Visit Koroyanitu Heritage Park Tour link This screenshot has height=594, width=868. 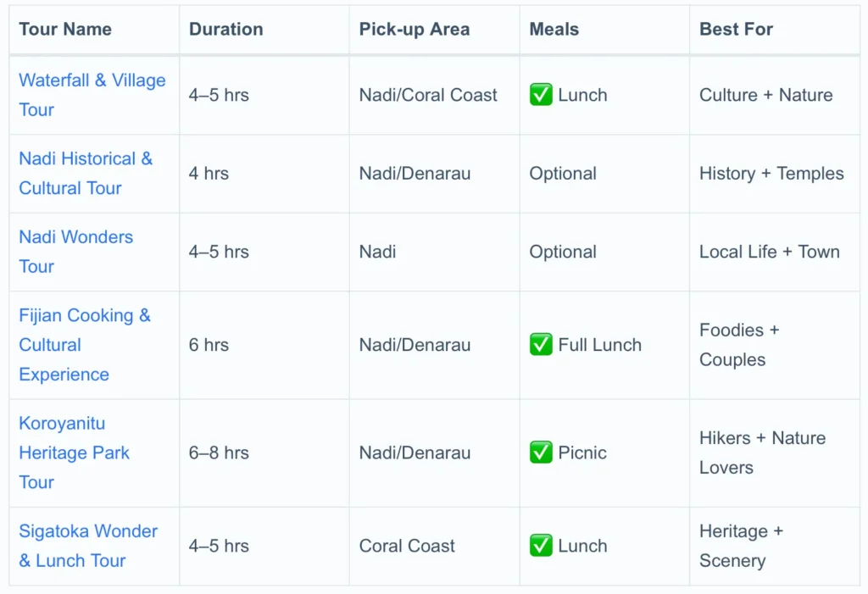(x=74, y=452)
